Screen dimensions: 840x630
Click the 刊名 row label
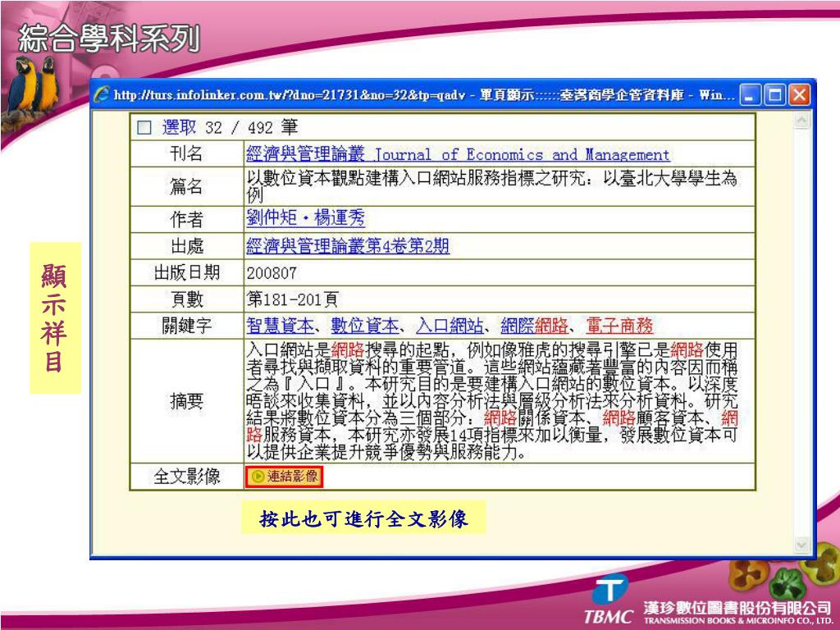[186, 153]
